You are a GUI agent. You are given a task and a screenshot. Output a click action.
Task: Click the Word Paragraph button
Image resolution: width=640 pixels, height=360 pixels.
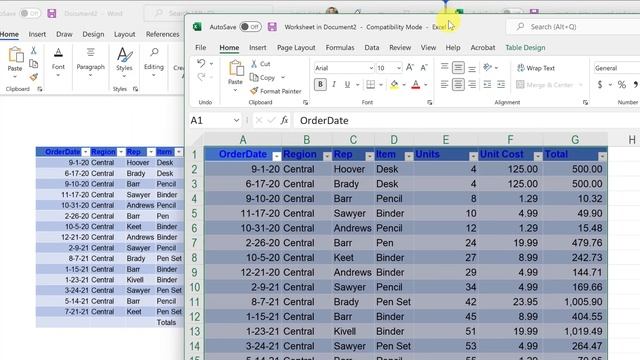click(91, 63)
